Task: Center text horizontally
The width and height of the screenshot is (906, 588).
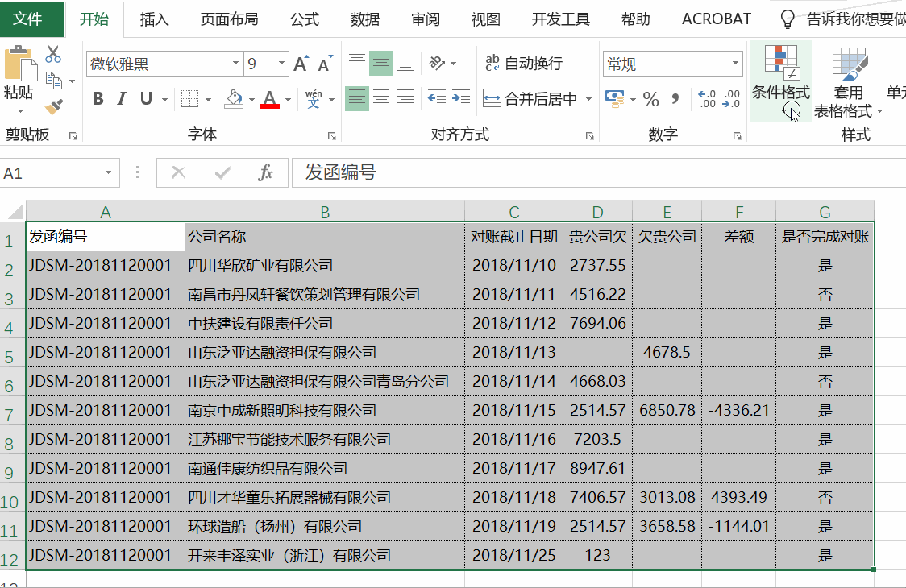Action: pyautogui.click(x=381, y=98)
